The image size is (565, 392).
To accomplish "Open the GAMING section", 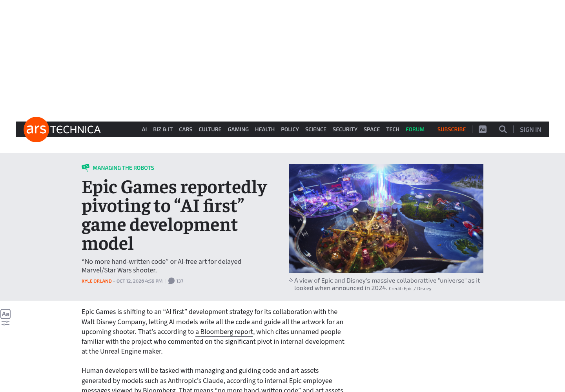I will (238, 129).
